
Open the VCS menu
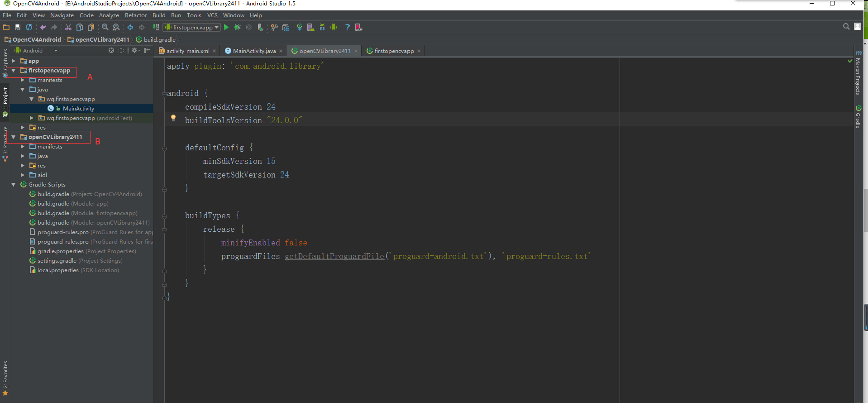click(212, 15)
